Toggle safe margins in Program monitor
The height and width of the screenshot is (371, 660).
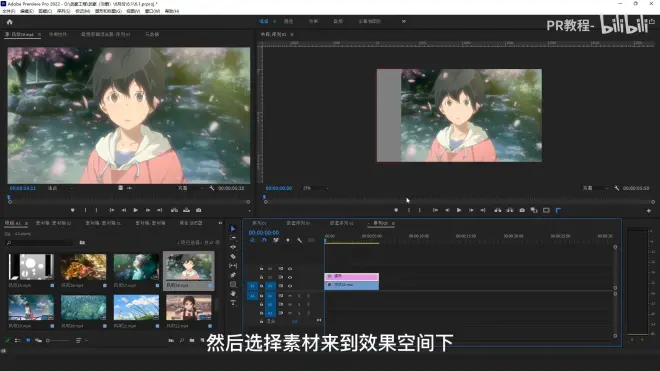click(x=546, y=210)
